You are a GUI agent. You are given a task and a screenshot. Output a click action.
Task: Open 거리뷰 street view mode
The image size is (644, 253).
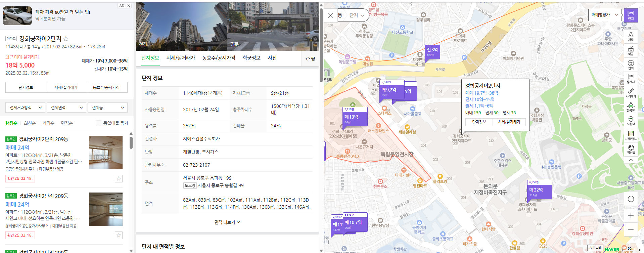[x=631, y=121]
